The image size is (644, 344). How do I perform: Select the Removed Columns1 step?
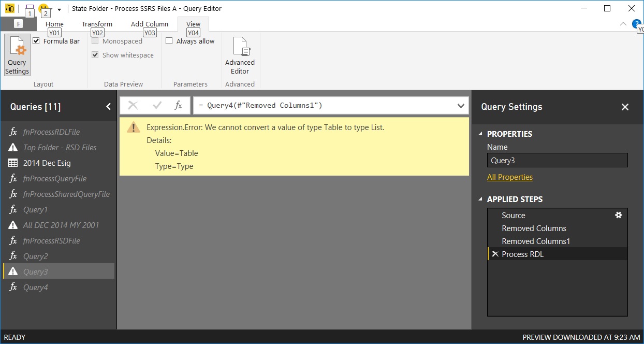click(x=558, y=241)
